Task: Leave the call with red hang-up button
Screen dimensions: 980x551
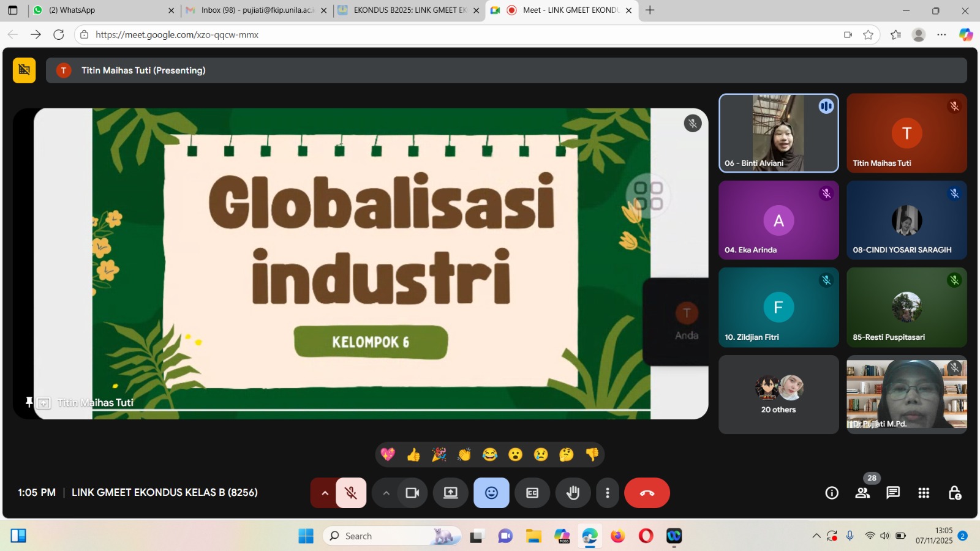Action: pos(647,493)
